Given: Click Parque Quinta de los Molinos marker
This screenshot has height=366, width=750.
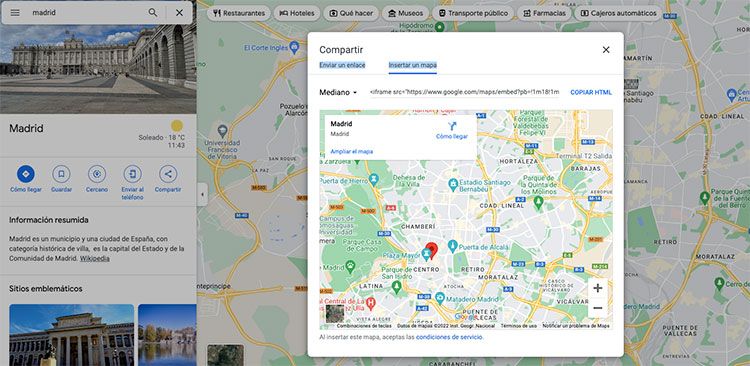Looking at the screenshot, I should 538,203.
